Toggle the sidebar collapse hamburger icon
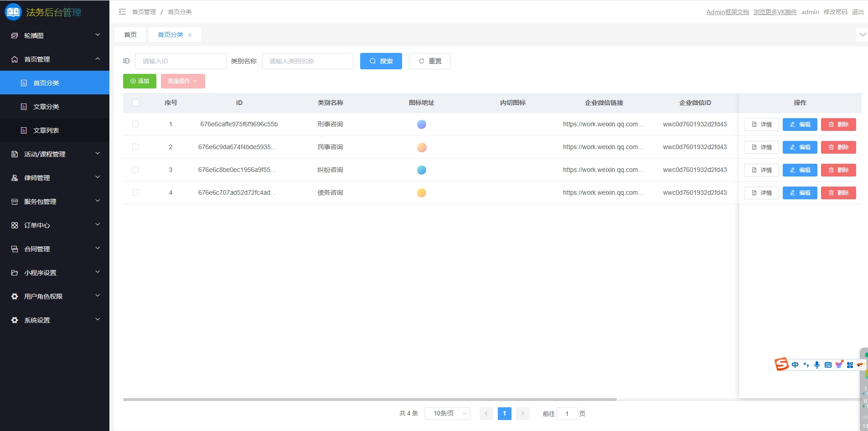This screenshot has height=431, width=868. pyautogui.click(x=122, y=12)
